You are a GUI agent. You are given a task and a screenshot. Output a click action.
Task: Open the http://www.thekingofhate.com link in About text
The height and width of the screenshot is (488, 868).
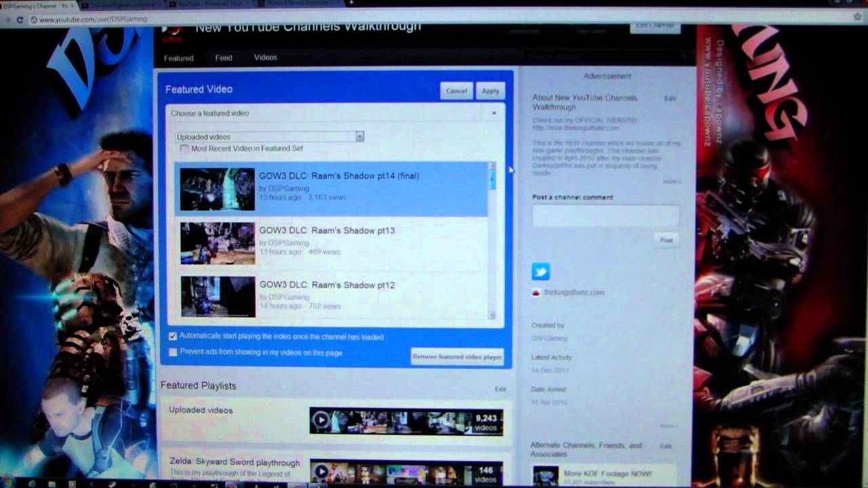[x=576, y=128]
